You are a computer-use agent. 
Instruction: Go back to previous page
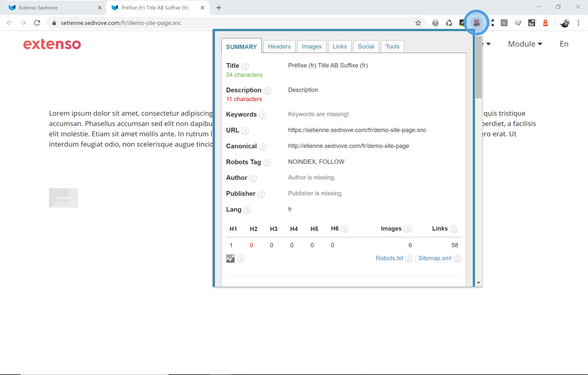pos(9,23)
